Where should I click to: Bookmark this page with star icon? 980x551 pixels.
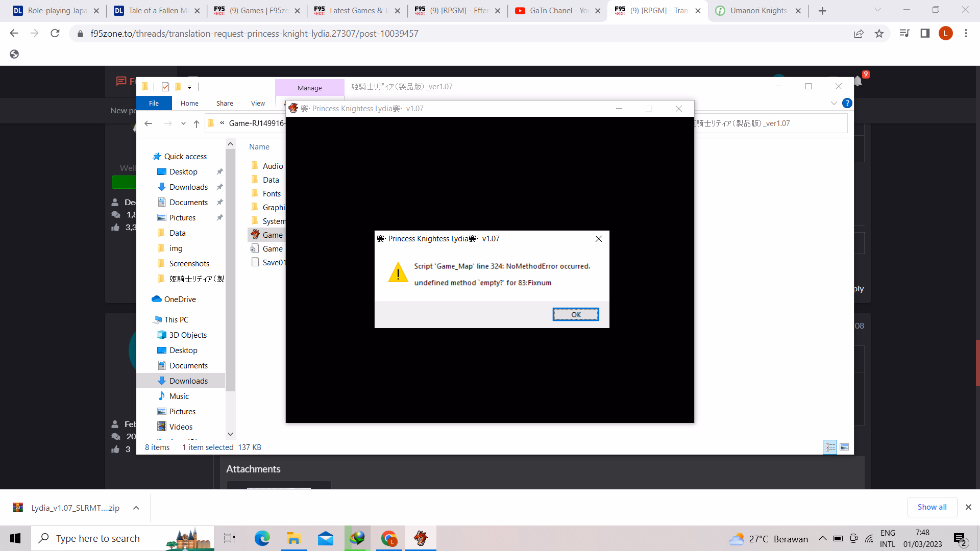879,34
